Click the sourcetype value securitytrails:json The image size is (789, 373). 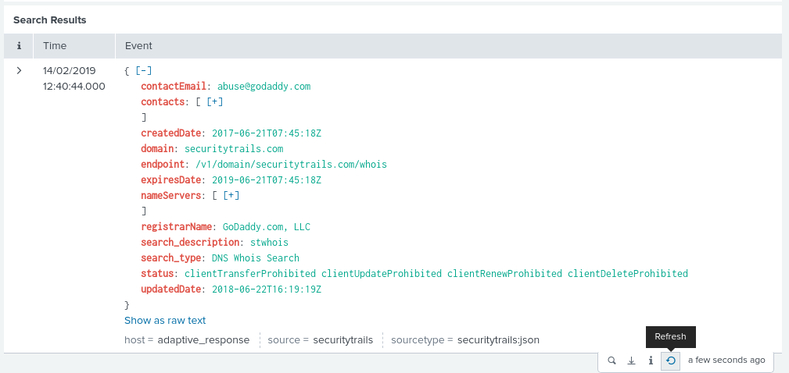tap(498, 340)
